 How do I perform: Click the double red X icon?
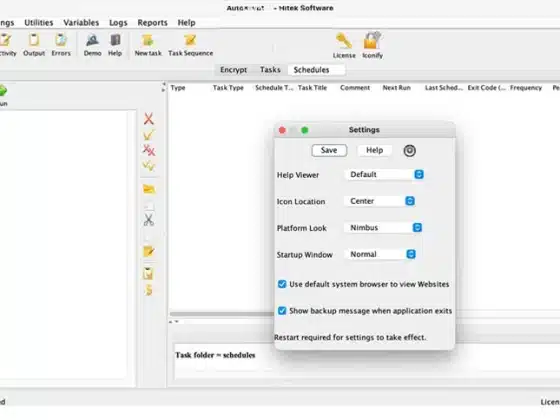coord(149,150)
